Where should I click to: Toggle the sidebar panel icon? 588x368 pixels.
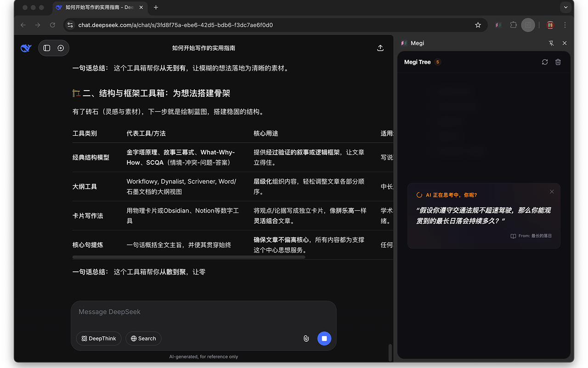tap(47, 48)
